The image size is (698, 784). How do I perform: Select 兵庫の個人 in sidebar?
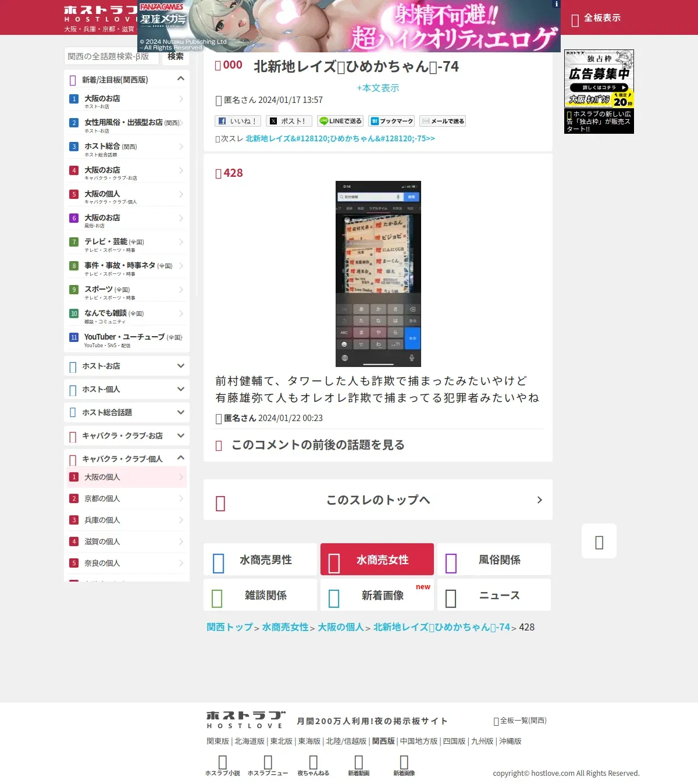pyautogui.click(x=127, y=520)
